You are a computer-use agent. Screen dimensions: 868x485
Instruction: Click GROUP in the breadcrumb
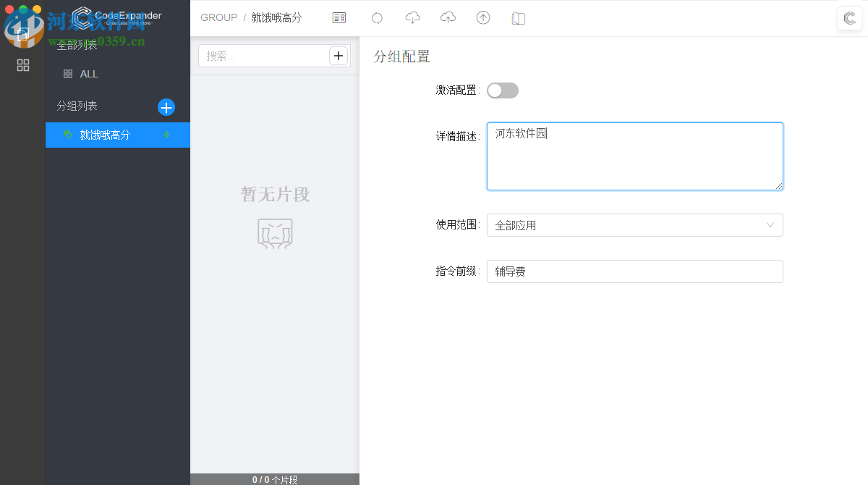tap(218, 17)
